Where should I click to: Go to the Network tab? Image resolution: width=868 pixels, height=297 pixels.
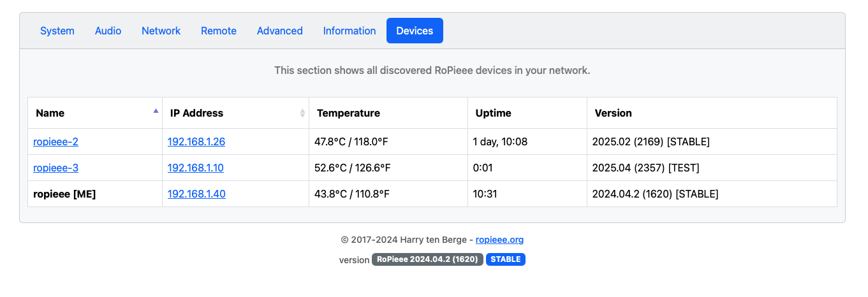(161, 31)
